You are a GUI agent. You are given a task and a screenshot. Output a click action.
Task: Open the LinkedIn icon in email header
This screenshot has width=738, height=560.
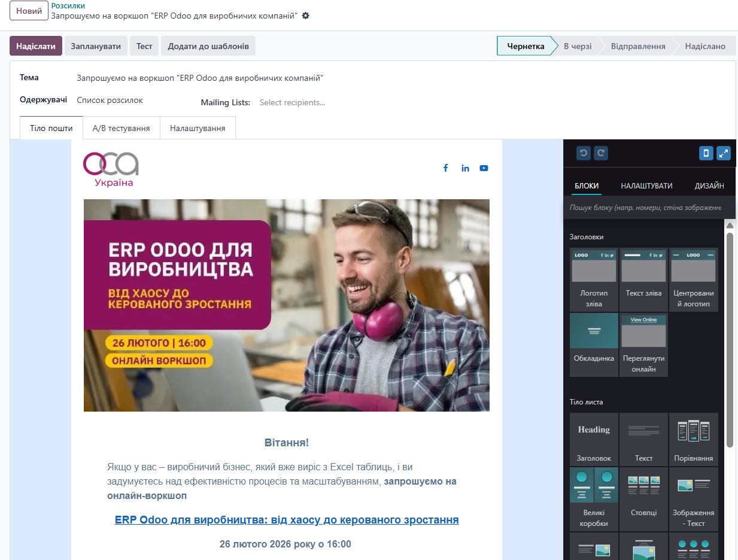click(x=465, y=168)
